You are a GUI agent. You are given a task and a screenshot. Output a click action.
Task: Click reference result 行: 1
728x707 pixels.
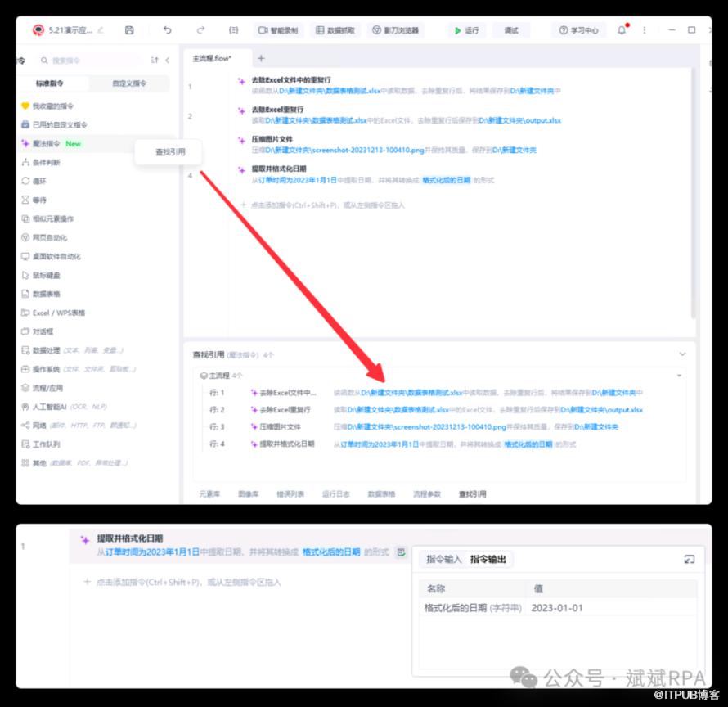click(x=425, y=393)
